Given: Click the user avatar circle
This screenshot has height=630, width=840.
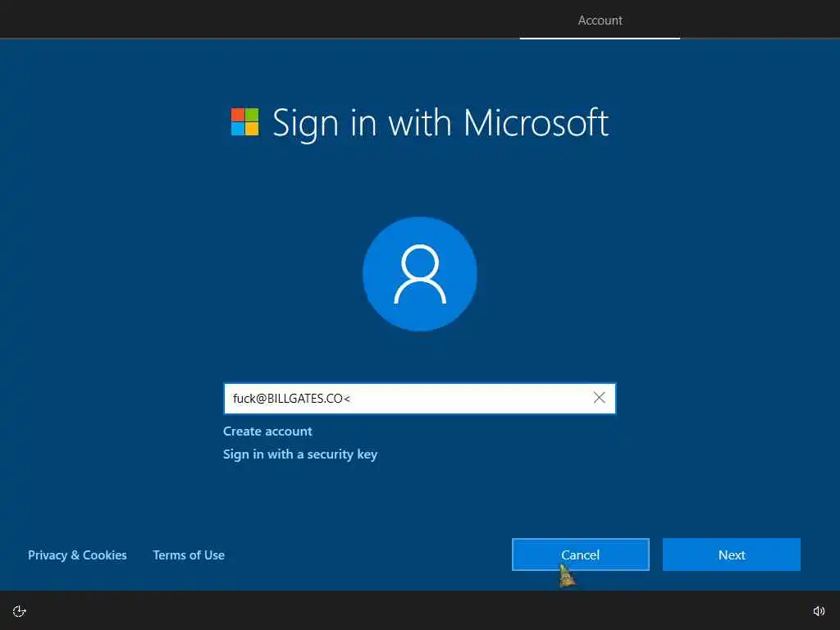Looking at the screenshot, I should pos(420,274).
